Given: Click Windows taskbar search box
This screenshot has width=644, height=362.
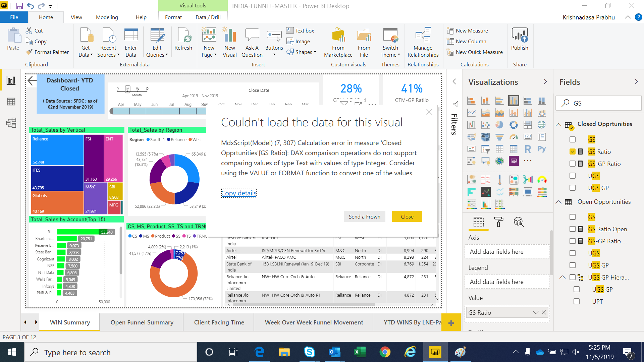Looking at the screenshot, I should [111, 352].
